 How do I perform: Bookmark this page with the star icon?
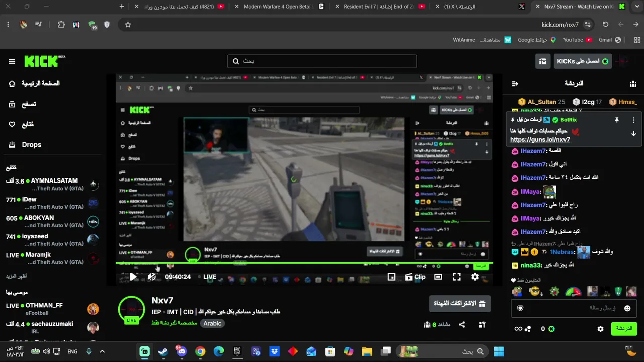pyautogui.click(x=128, y=24)
